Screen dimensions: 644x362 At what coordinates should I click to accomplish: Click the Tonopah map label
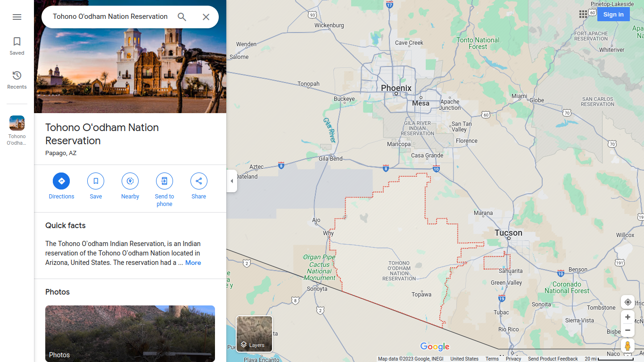(308, 84)
